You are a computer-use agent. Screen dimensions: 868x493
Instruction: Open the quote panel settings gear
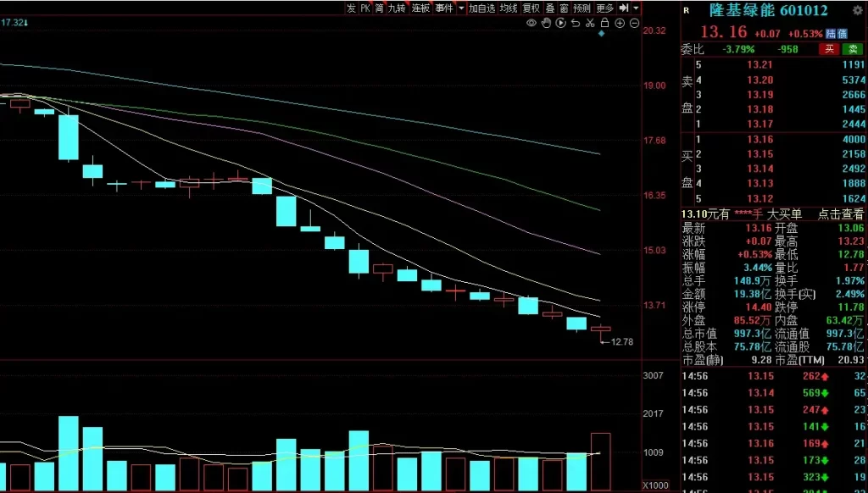pos(857,10)
